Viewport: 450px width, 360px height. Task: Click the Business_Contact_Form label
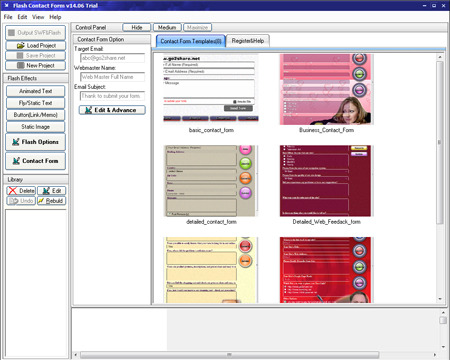pyautogui.click(x=326, y=130)
